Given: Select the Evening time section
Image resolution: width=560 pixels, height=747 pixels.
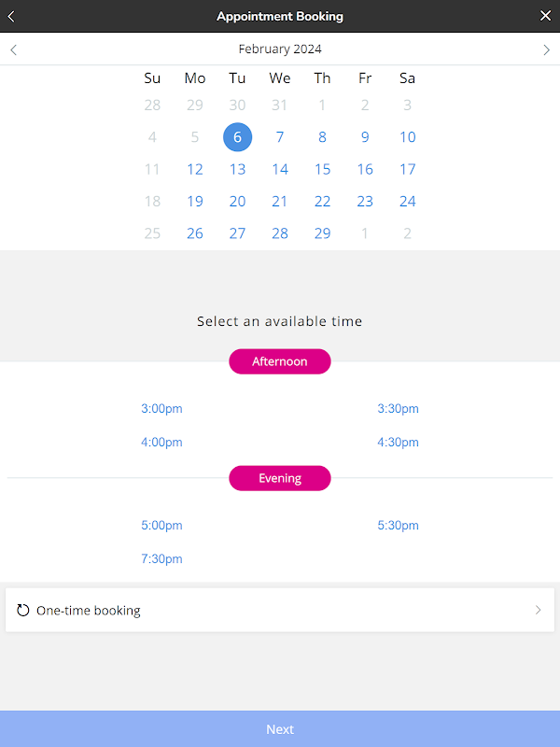Looking at the screenshot, I should pyautogui.click(x=280, y=478).
